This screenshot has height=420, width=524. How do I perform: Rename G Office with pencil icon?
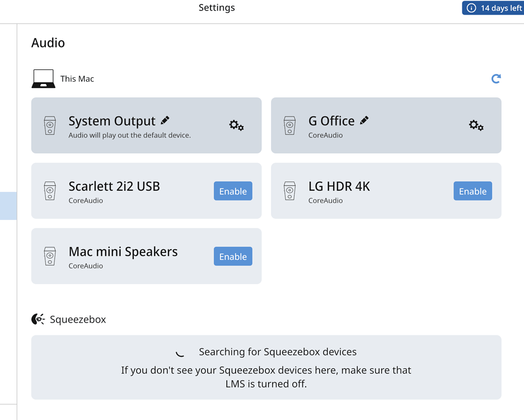point(364,120)
